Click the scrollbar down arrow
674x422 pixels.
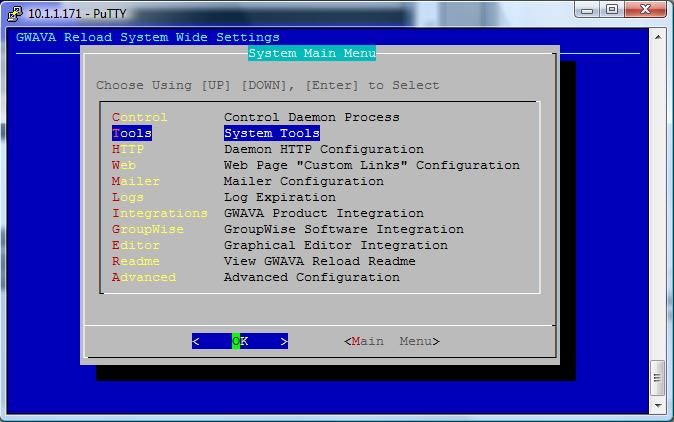pos(658,405)
